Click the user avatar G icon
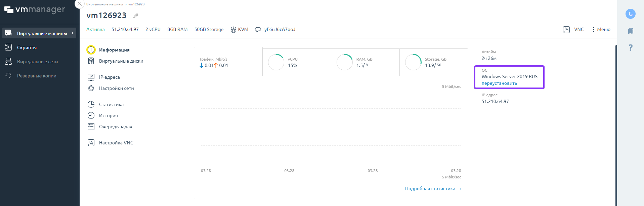Screen dimensions: 644x206 (x=630, y=14)
